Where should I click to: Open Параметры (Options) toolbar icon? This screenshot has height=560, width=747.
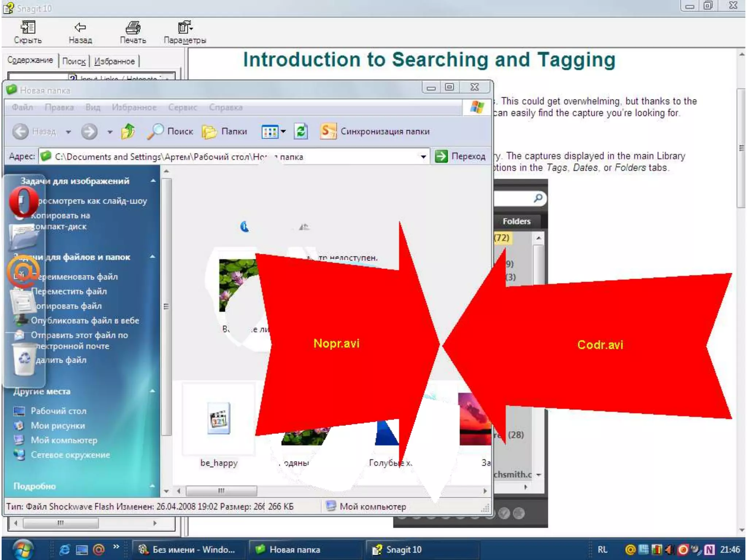click(185, 28)
